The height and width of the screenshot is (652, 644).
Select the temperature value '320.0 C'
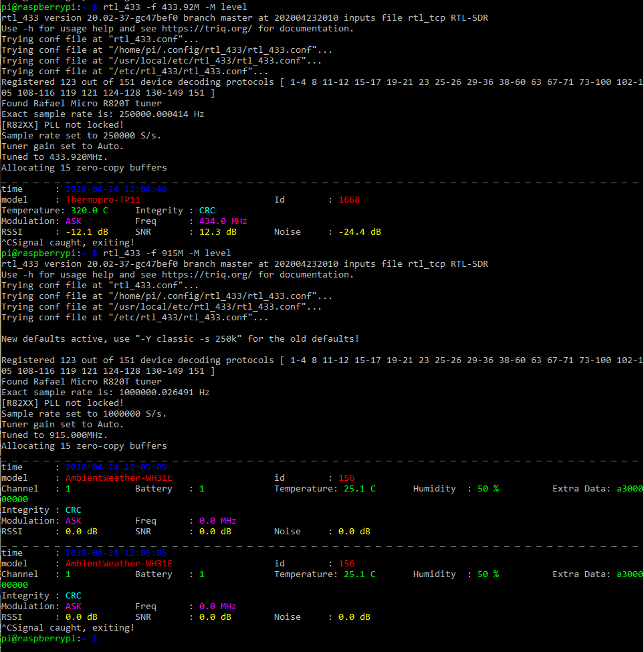90,211
